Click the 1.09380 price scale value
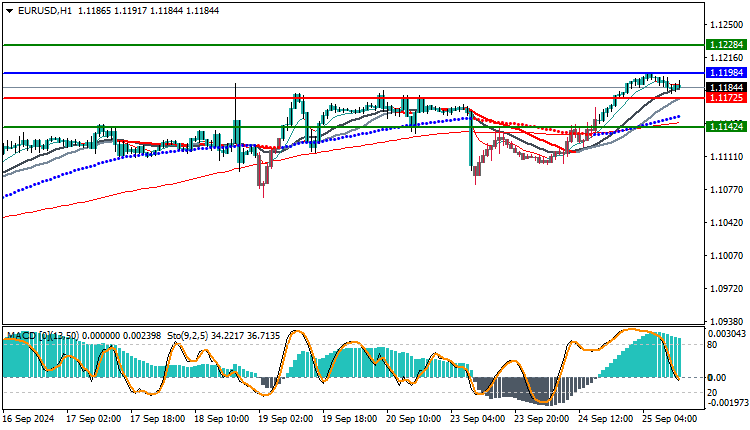Image resolution: width=750 pixels, height=430 pixels. click(727, 321)
